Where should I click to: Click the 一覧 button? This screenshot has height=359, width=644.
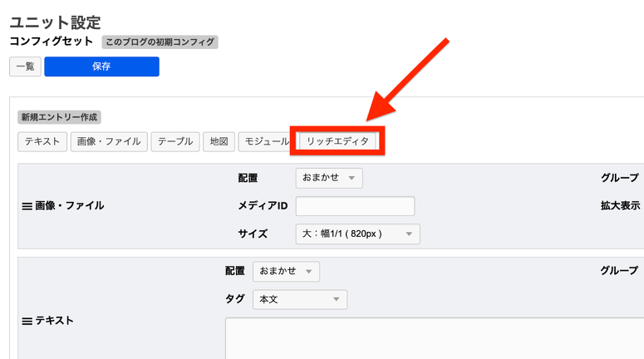(25, 66)
